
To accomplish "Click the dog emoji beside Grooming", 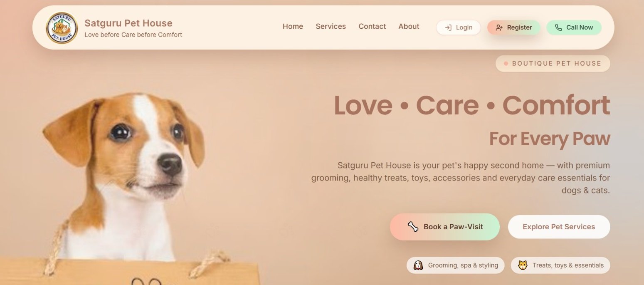I will [418, 265].
